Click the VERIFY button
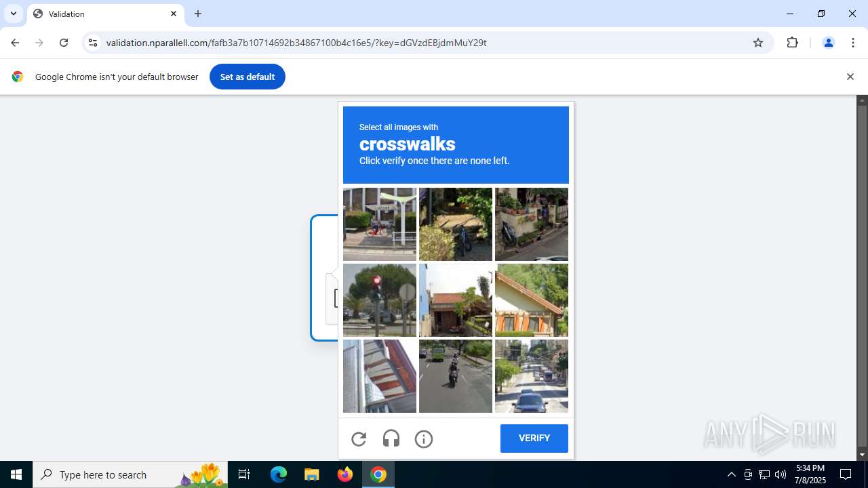This screenshot has height=488, width=868. 534,439
